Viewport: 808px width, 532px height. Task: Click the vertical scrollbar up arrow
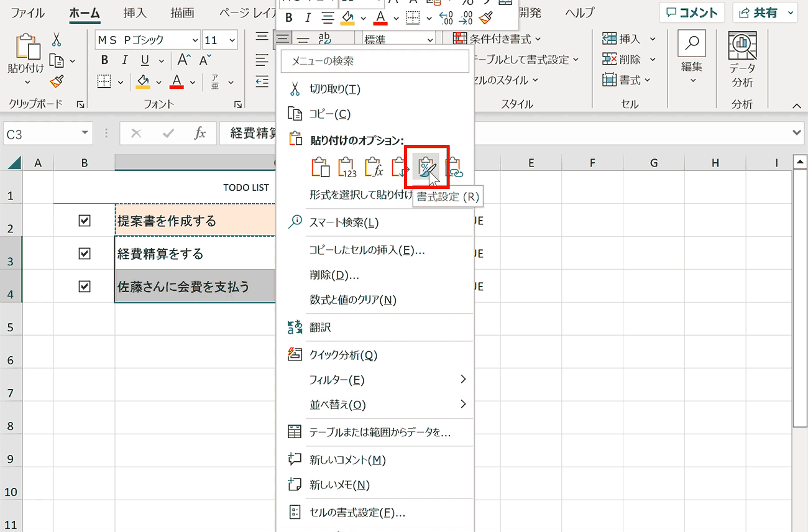[801, 162]
